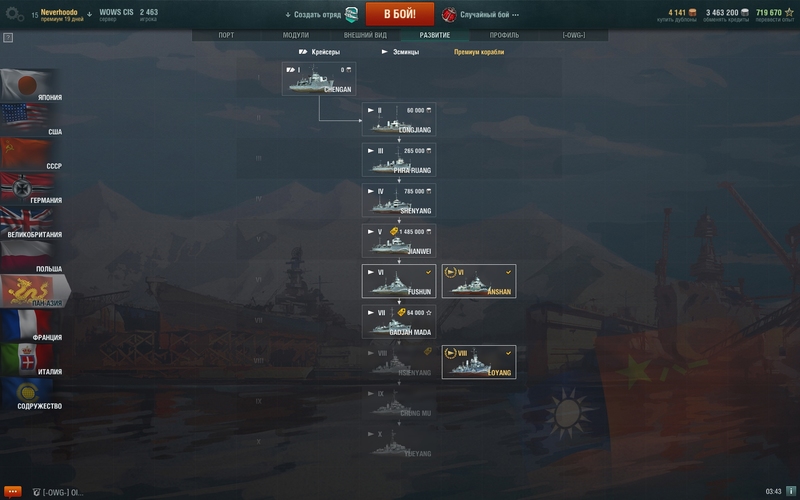Select the Germany nation flag
The height and width of the screenshot is (500, 800).
31,188
